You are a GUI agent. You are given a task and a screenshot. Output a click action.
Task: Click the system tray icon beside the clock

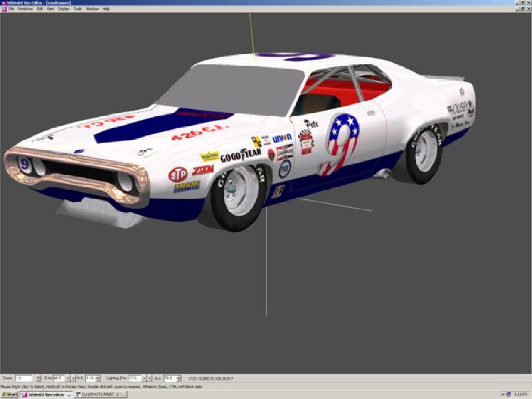pyautogui.click(x=508, y=394)
